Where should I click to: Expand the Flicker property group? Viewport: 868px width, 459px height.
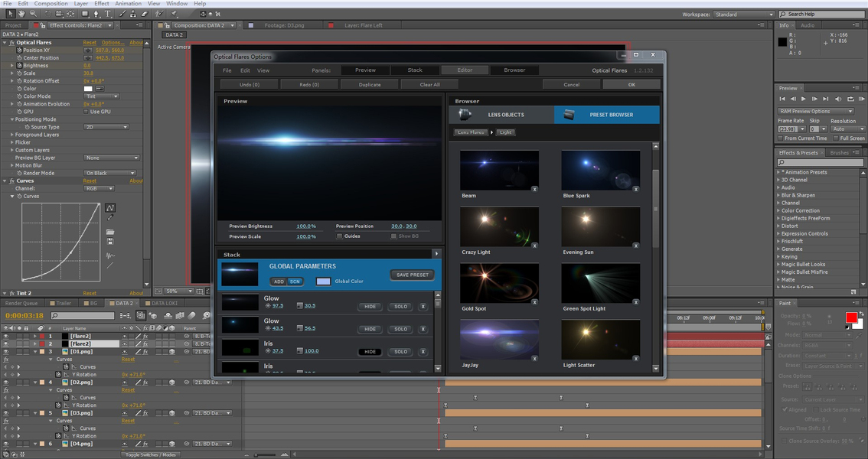coord(12,142)
